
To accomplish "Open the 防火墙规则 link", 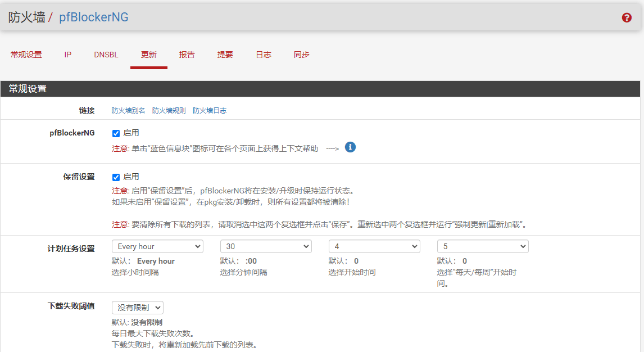I will 169,111.
